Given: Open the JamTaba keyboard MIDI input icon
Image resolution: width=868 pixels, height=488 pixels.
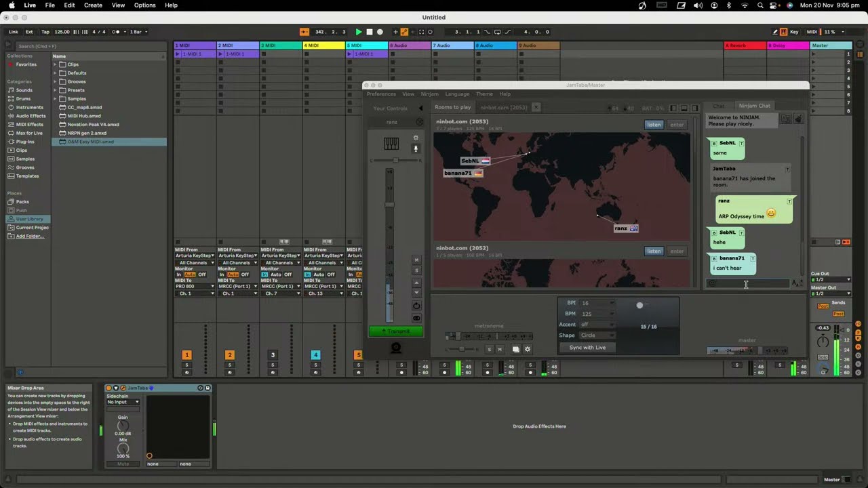Looking at the screenshot, I should point(391,144).
